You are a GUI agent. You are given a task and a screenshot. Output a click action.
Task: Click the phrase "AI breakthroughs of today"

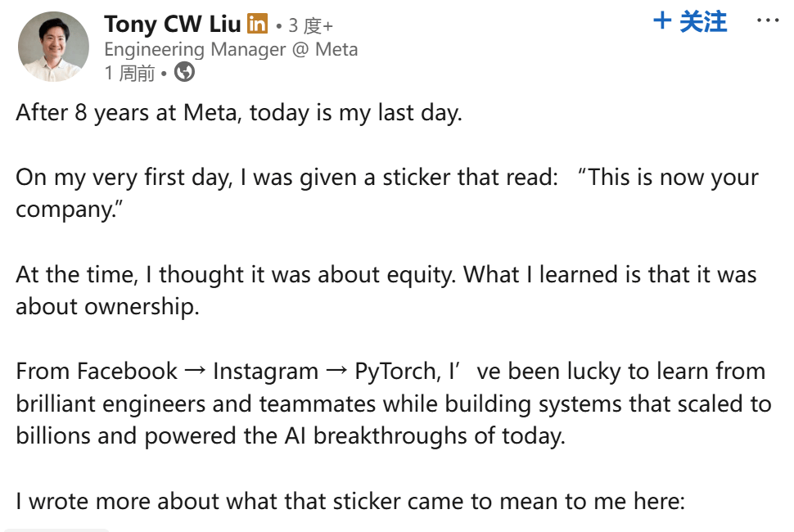[x=438, y=435]
